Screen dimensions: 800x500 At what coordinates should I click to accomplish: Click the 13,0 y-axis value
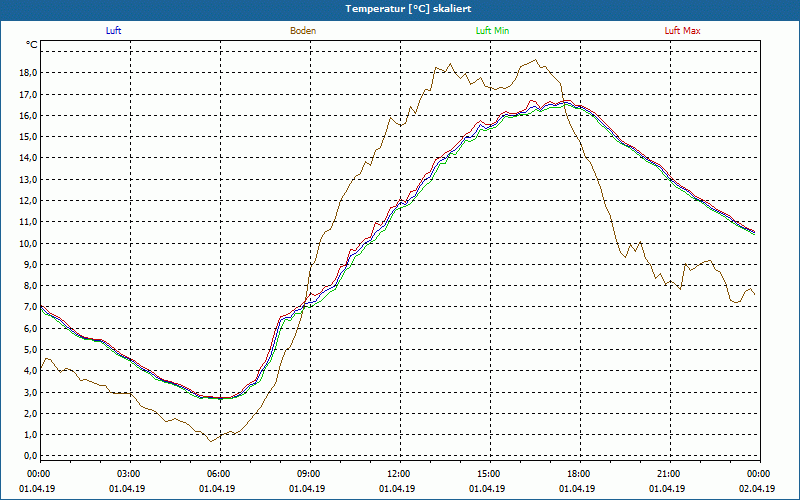(29, 179)
